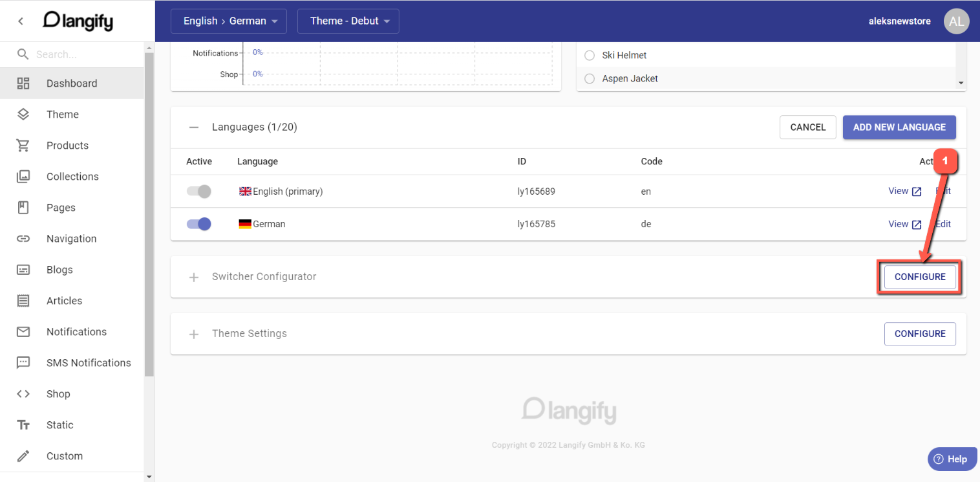Open Collections from the sidebar

pyautogui.click(x=72, y=177)
